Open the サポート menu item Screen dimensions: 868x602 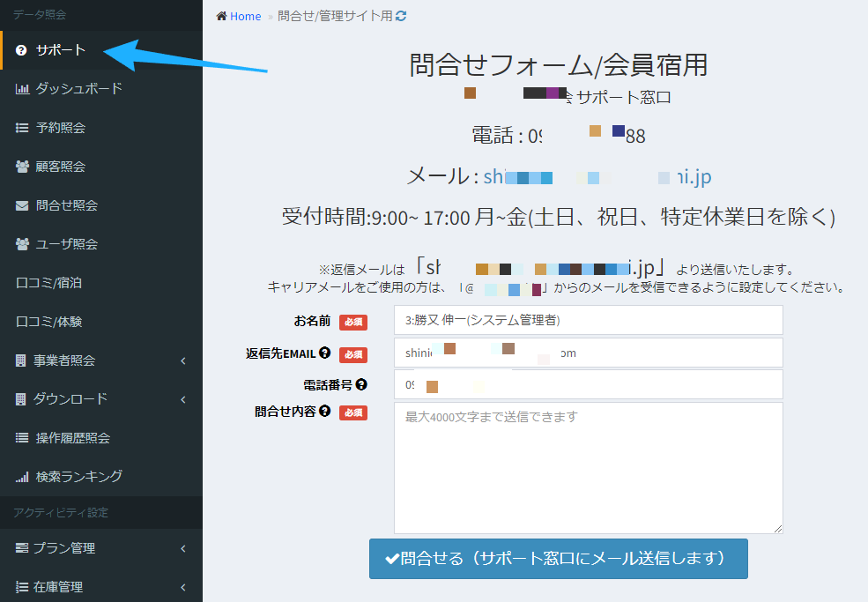[x=101, y=50]
